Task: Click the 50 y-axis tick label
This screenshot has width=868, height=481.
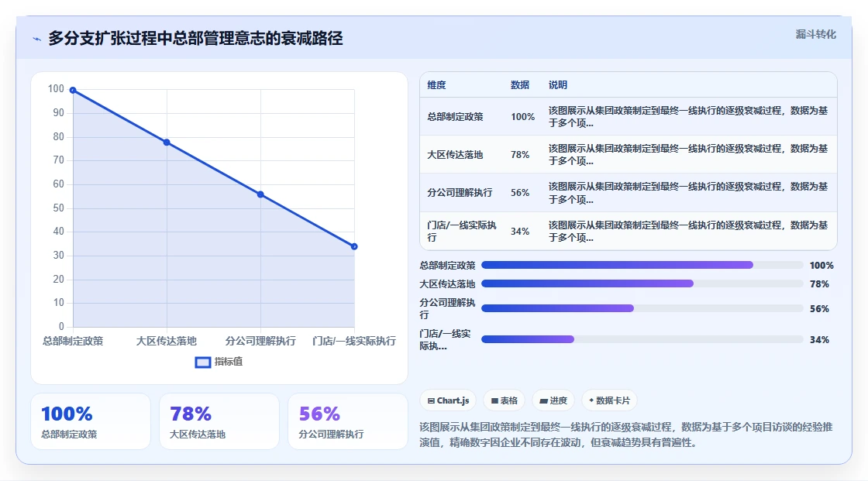Action: (59, 208)
